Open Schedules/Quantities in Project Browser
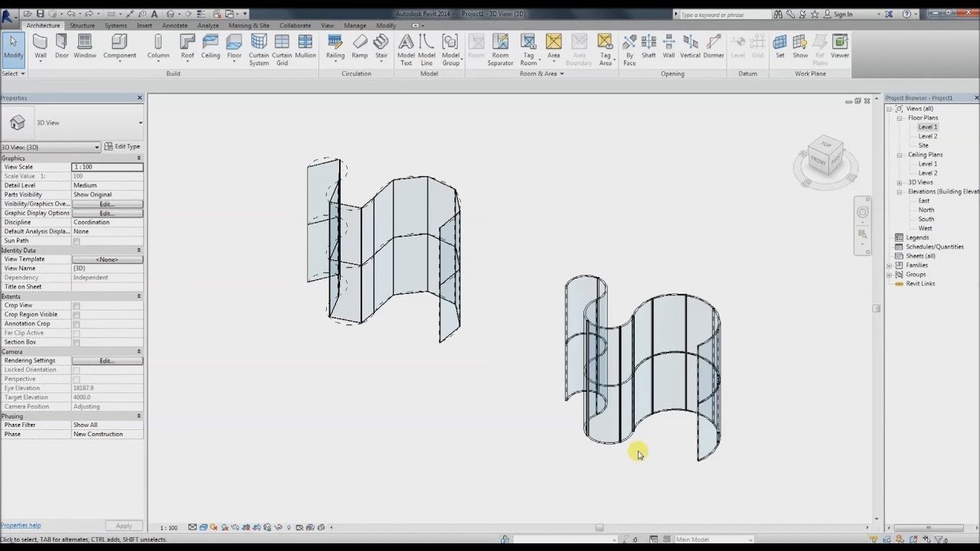Image resolution: width=980 pixels, height=551 pixels. 935,246
